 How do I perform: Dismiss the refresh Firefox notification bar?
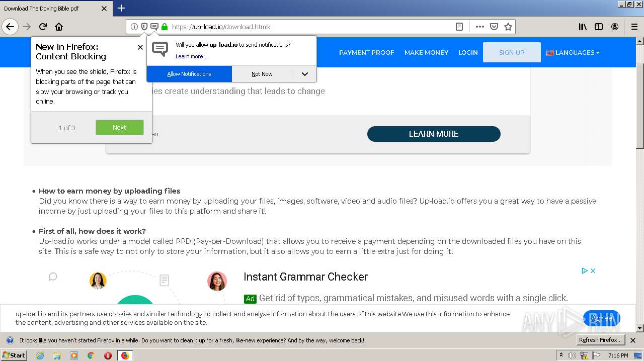point(633,340)
